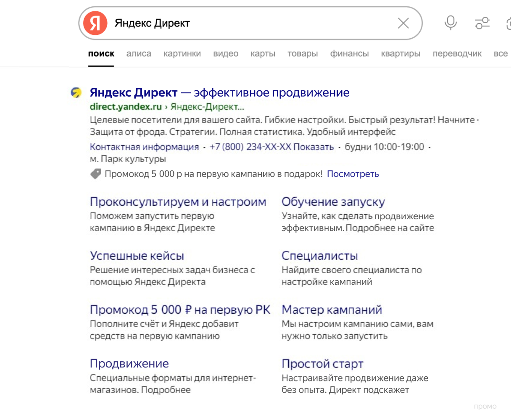Open the Мастер кампаний sitelink
The width and height of the screenshot is (511, 420).
(332, 310)
